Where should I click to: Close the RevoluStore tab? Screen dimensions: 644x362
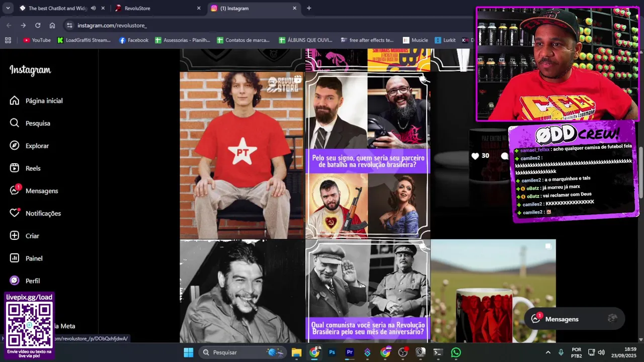pos(199,8)
